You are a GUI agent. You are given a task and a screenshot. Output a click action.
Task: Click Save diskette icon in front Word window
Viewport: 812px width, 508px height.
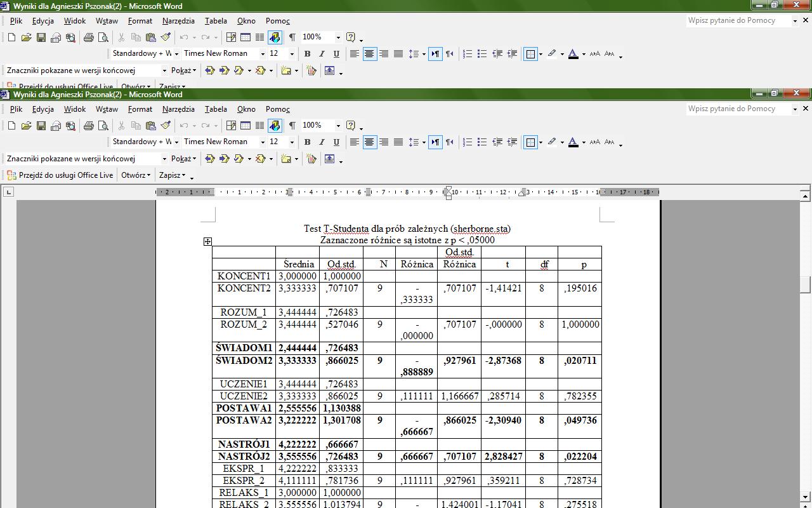tap(41, 126)
